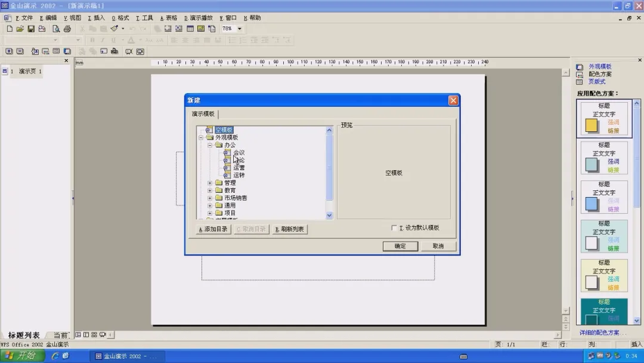Viewport: 644px width, 363px height.
Task: Click the slideshow screen icon in bottom toolbar
Action: click(140, 51)
